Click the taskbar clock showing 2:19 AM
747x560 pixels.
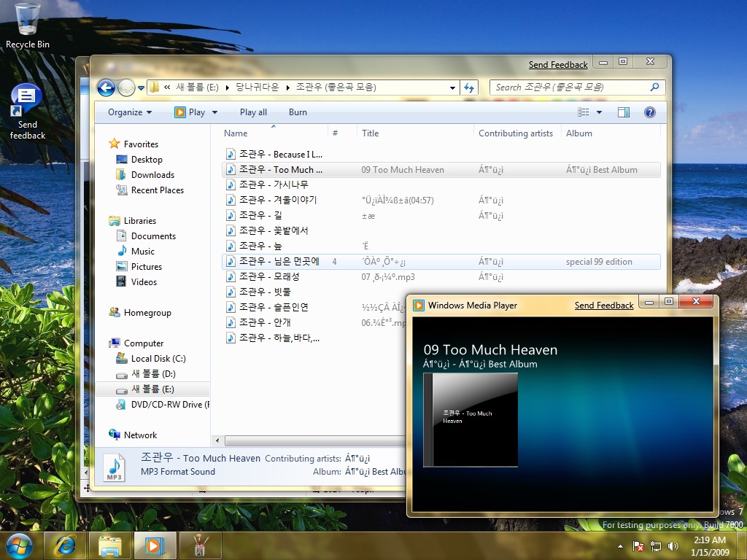tap(710, 546)
